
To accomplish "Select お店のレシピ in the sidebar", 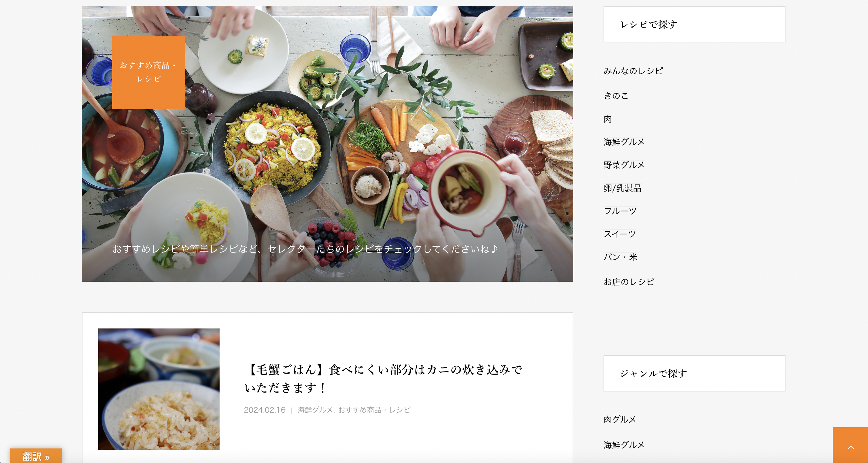I will point(629,282).
